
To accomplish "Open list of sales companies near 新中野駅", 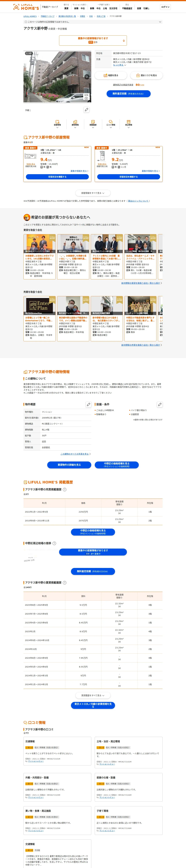I will [x=141, y=345].
